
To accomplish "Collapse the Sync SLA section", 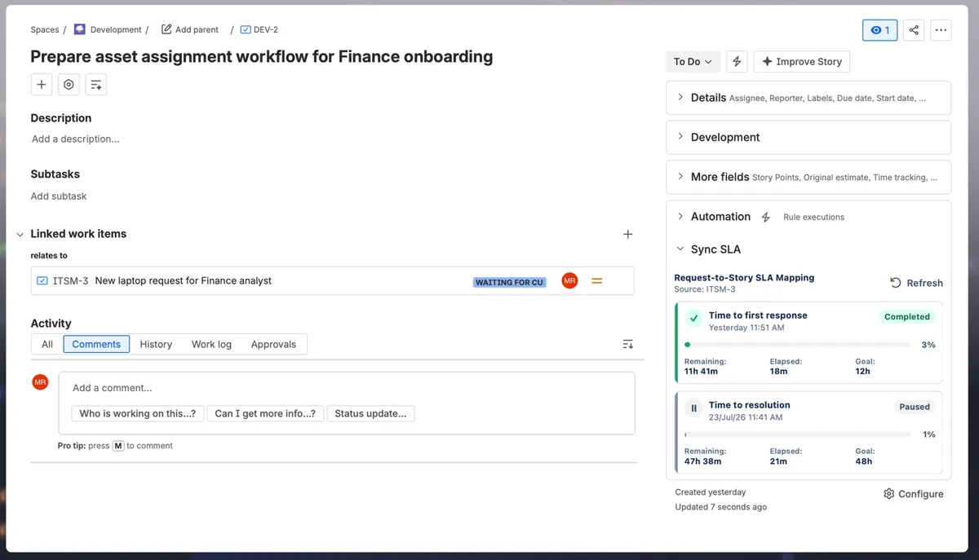I will 680,249.
